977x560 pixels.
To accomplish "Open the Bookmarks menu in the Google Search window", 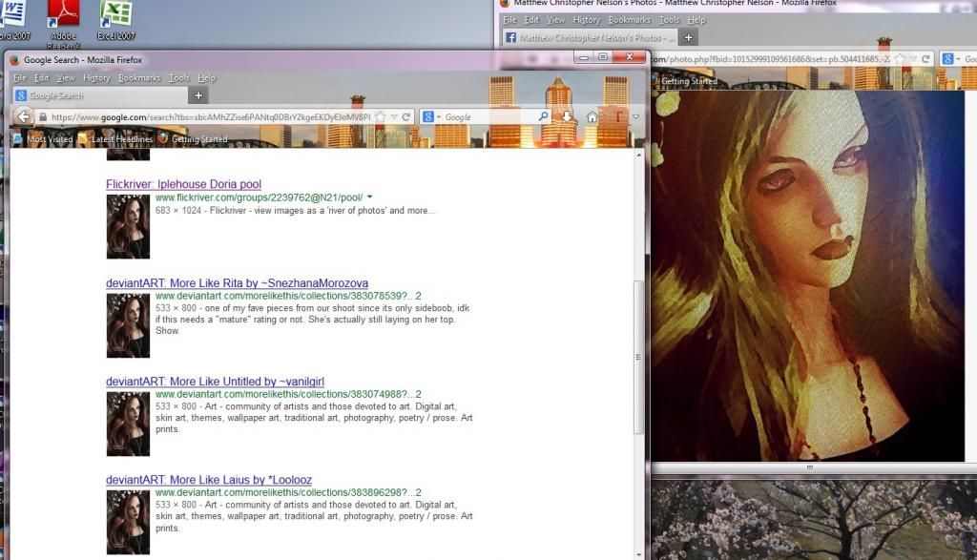I will point(139,78).
